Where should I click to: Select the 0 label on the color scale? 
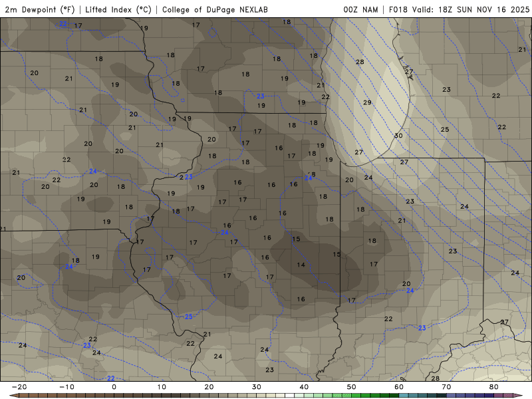[x=114, y=387]
